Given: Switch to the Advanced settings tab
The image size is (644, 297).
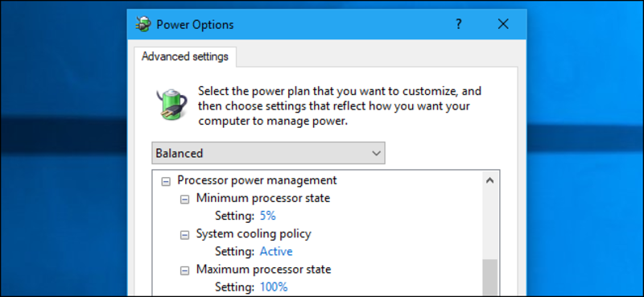Looking at the screenshot, I should point(185,56).
